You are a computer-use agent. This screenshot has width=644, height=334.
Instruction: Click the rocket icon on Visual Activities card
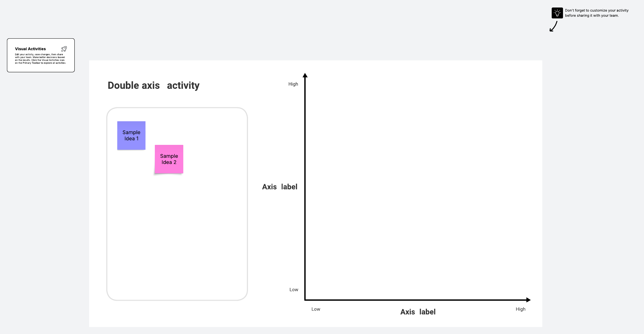(64, 49)
